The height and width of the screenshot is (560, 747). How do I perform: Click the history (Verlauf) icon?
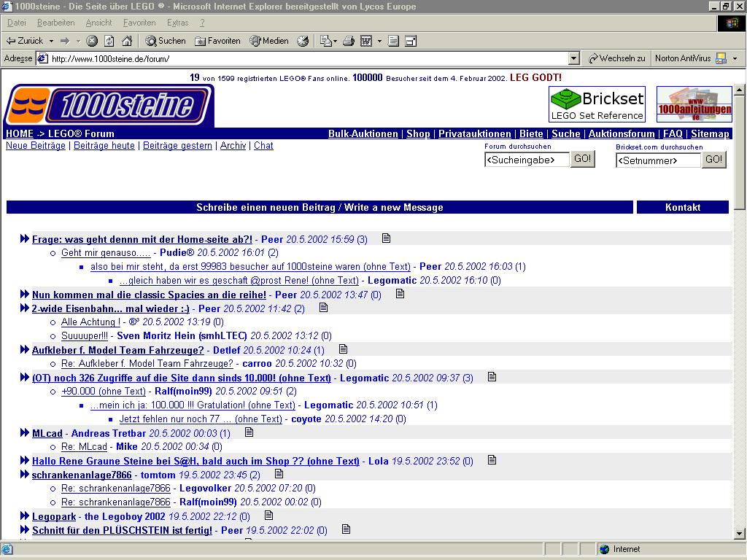point(303,41)
